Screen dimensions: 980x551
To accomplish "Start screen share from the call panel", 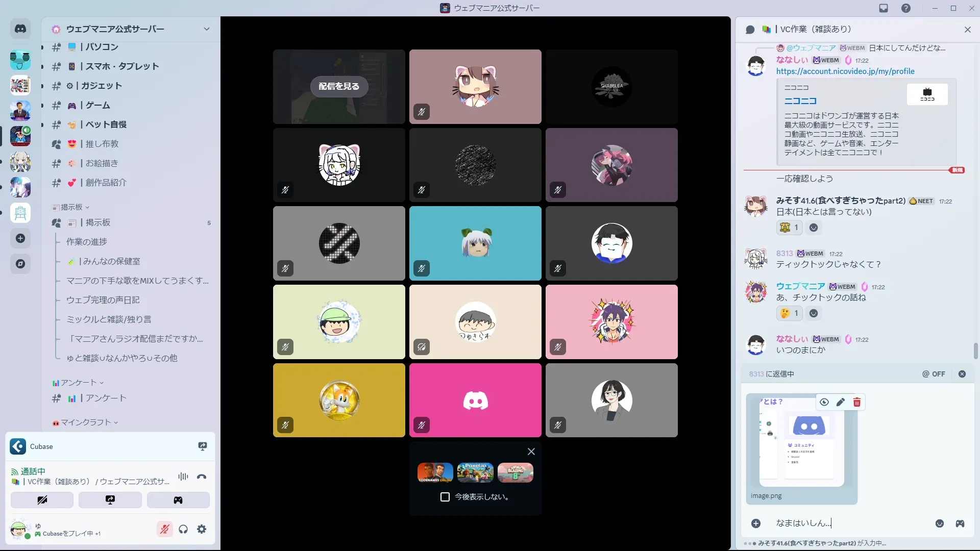I will tap(110, 500).
